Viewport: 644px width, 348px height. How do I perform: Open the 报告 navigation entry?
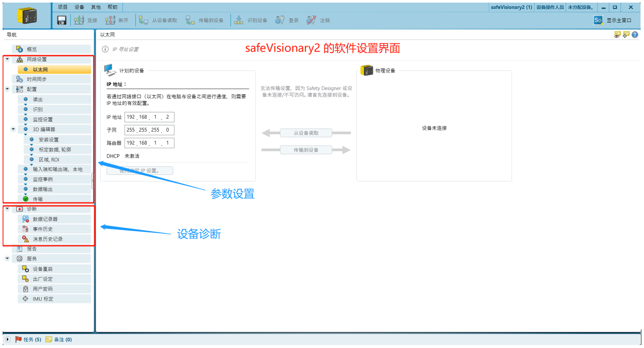click(x=51, y=249)
